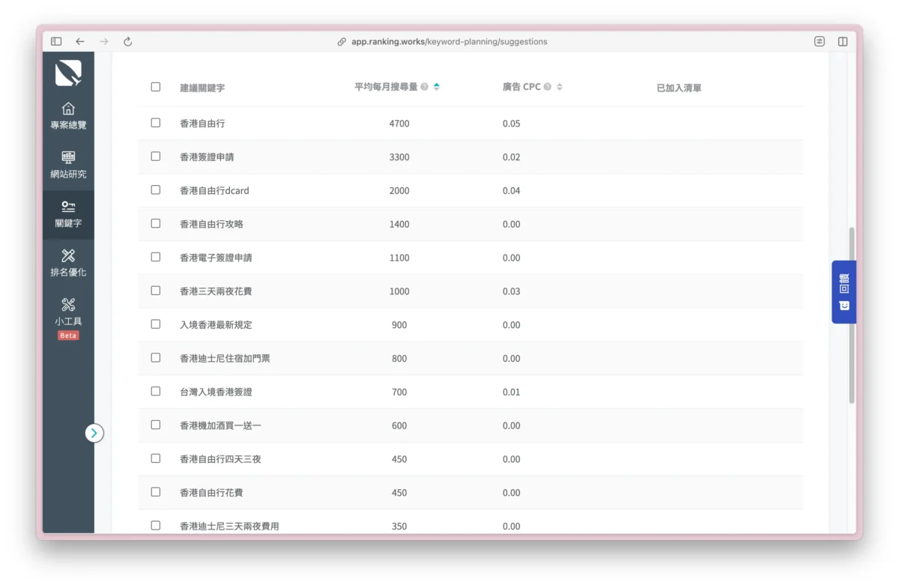This screenshot has width=899, height=588.
Task: Click the 已加入清單 column header
Action: coord(679,88)
